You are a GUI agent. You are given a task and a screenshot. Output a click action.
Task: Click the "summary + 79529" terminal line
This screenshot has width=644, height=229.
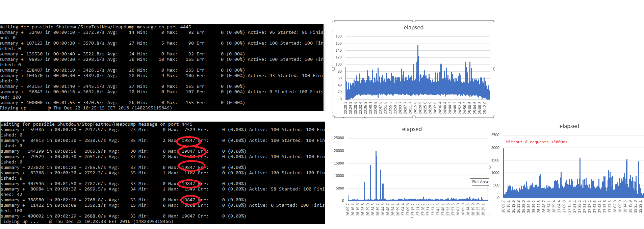click(x=163, y=157)
